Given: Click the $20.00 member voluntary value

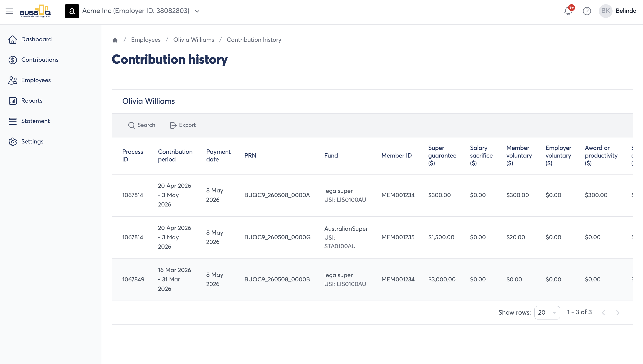Looking at the screenshot, I should [515, 237].
